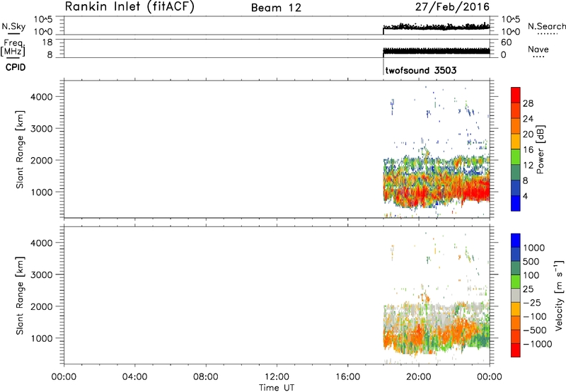The width and height of the screenshot is (566, 392).
Task: Click the black frequency trace in the Freq panel
Action: click(x=437, y=51)
